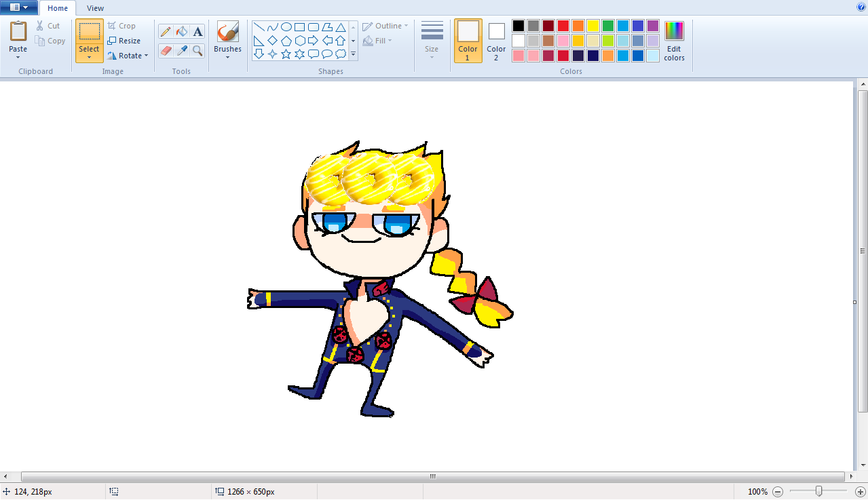Choose the Oval callout shape
868x500 pixels.
(x=327, y=54)
